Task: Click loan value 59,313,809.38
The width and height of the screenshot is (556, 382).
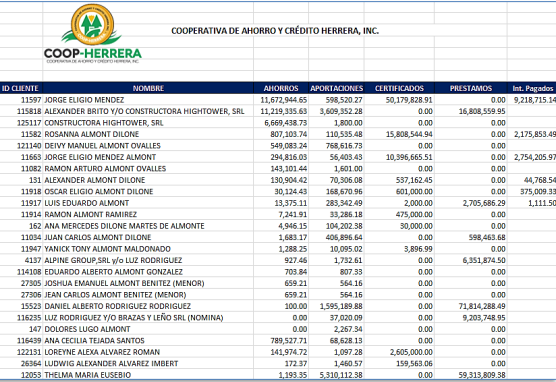Action: tap(482, 375)
